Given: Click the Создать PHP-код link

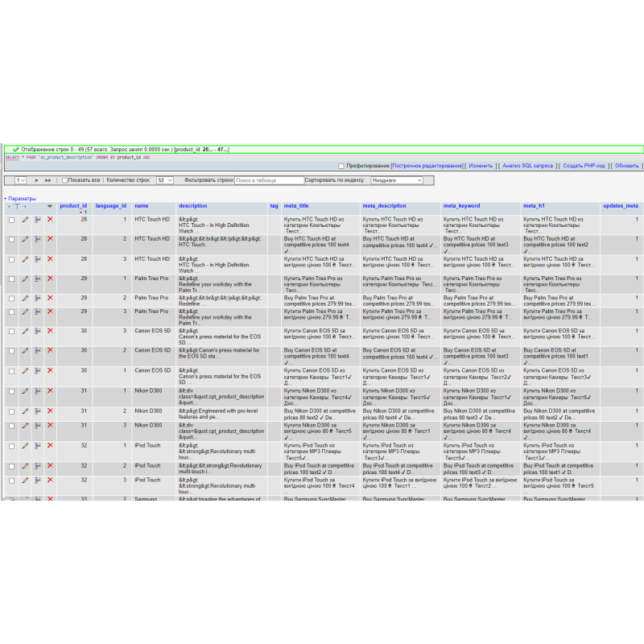Looking at the screenshot, I should coord(585,166).
